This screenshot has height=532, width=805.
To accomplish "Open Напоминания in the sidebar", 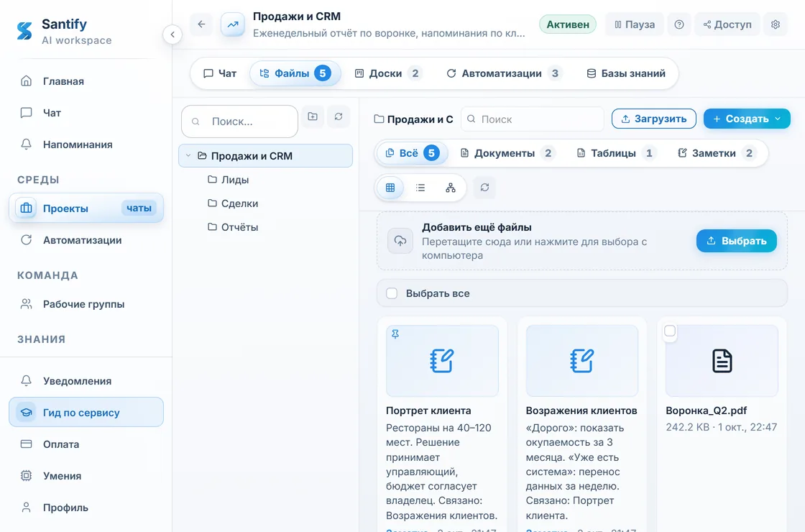I will (86, 145).
